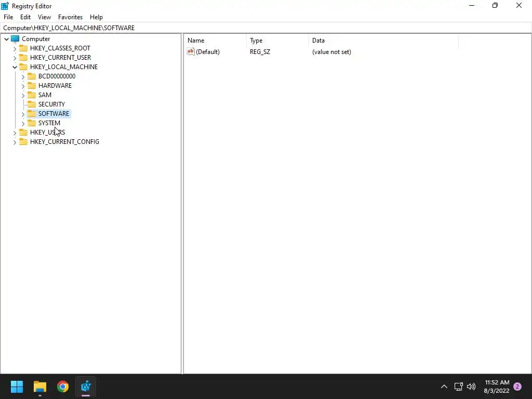Select the BCD00000000 key label
This screenshot has width=532, height=399.
point(57,76)
